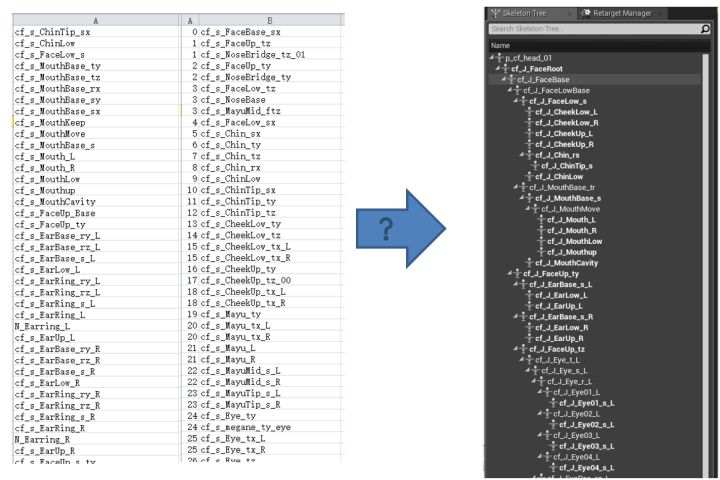Collapse the cf_J_EarBase_s_L node
720x480 pixels.
click(x=515, y=284)
